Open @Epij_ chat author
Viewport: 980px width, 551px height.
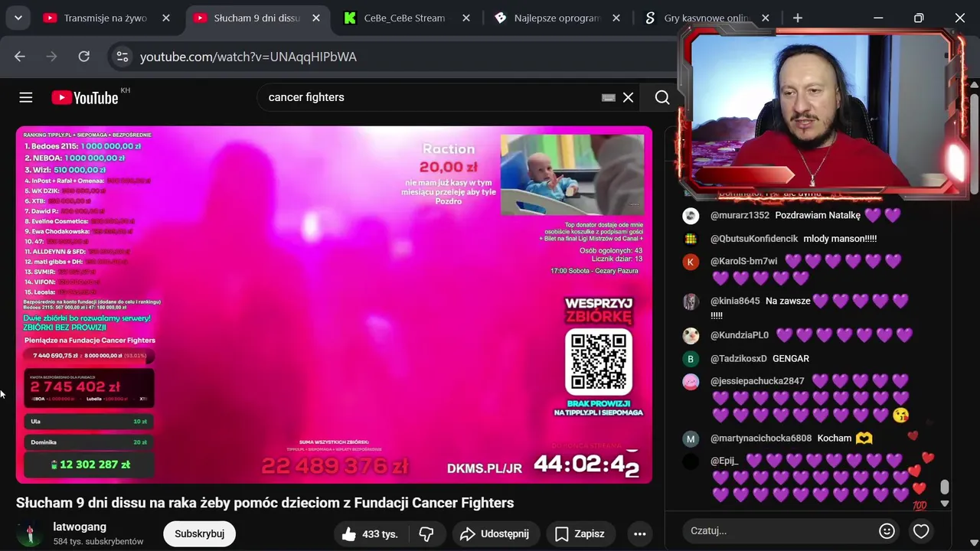point(724,461)
